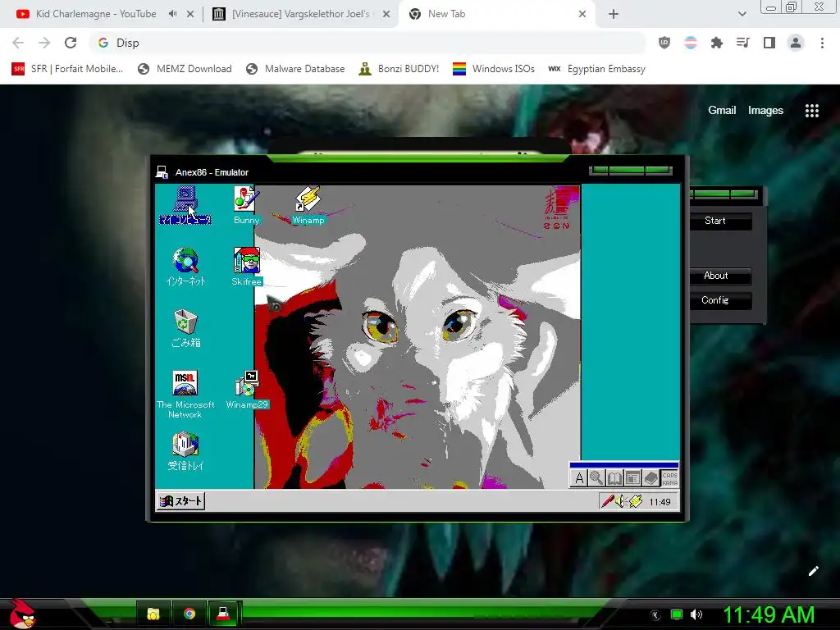
Task: Open the Winamp shortcut on the emulated desktop
Action: click(x=308, y=204)
